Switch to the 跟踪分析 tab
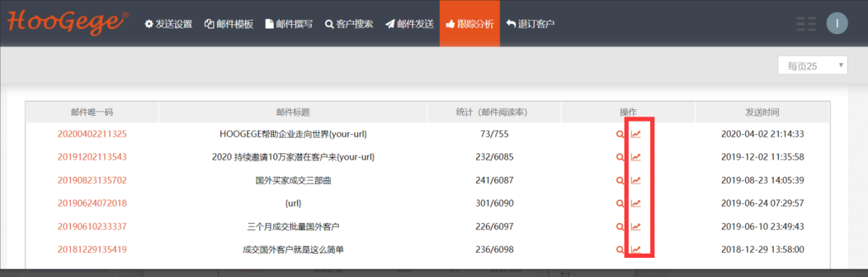Viewport: 868px width, 277px height. [x=469, y=23]
